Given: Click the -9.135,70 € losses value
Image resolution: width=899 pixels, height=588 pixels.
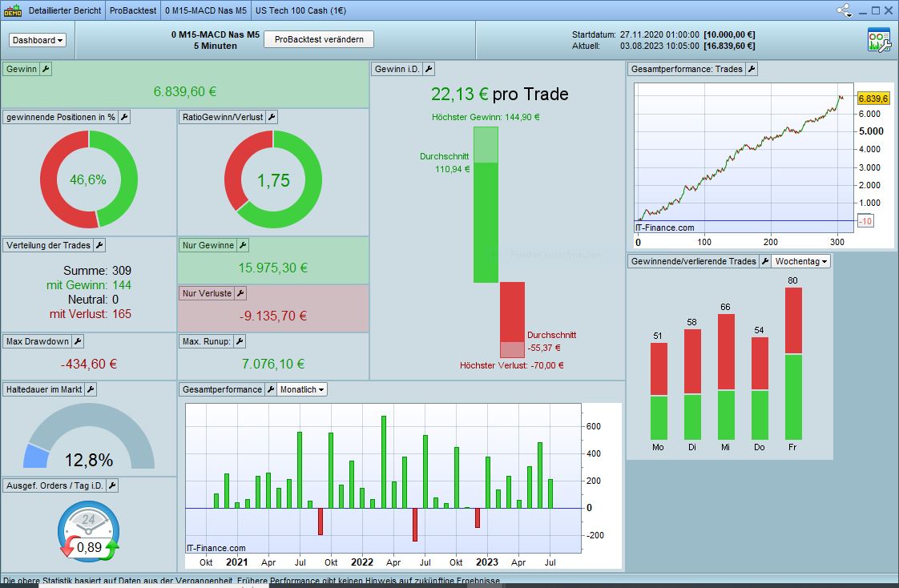Looking at the screenshot, I should pos(273,316).
